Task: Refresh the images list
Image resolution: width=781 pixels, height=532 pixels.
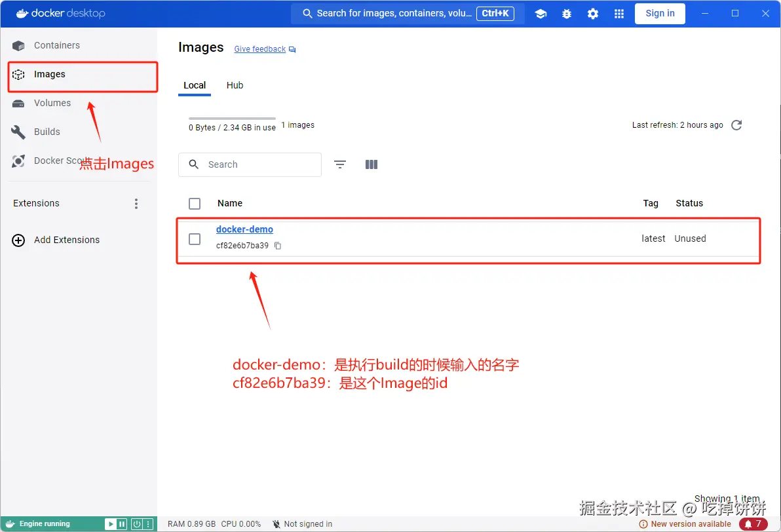Action: pyautogui.click(x=736, y=125)
